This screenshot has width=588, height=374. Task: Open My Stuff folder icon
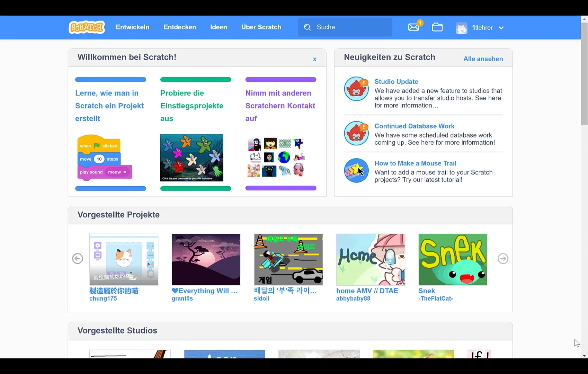pos(437,27)
